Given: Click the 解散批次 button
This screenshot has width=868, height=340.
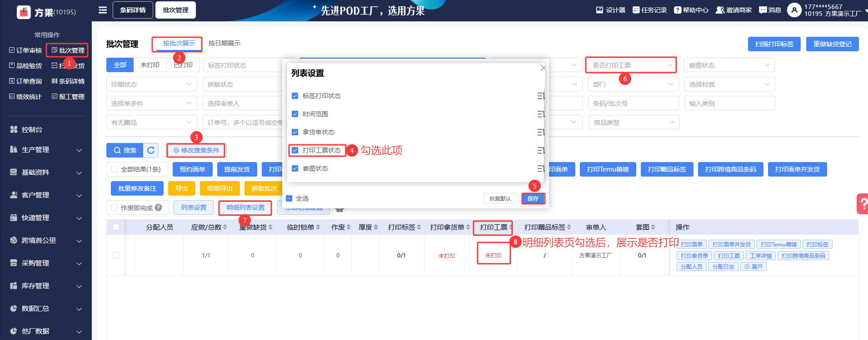Looking at the screenshot, I should tap(264, 188).
